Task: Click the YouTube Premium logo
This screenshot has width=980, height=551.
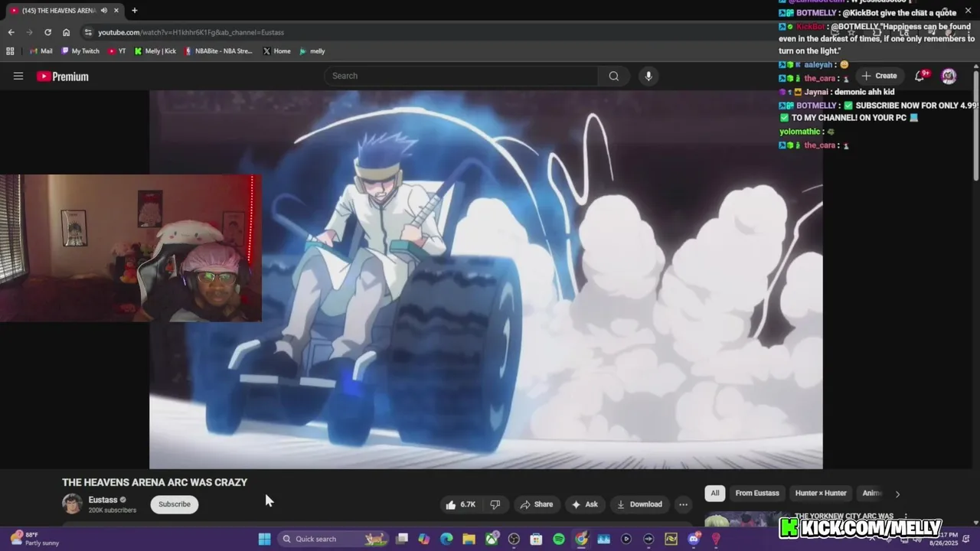Action: 63,77
